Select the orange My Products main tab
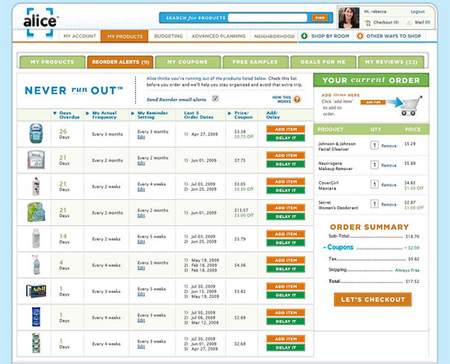 [125, 36]
